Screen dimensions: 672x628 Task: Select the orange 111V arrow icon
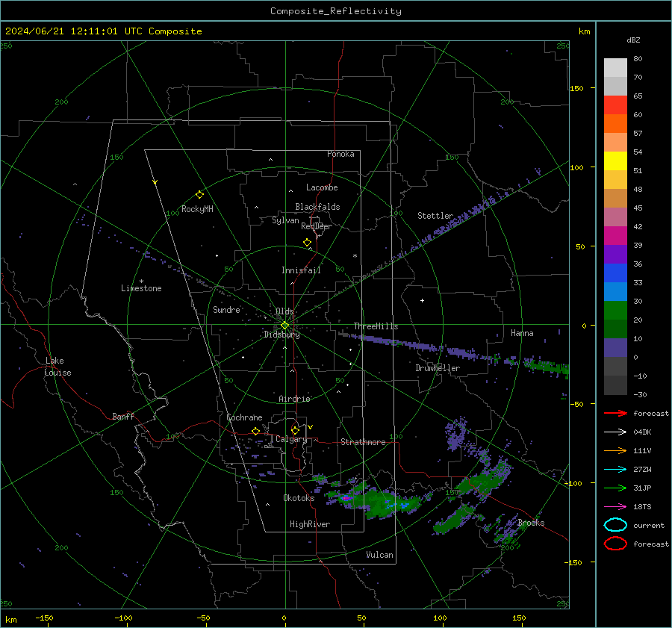(x=615, y=450)
